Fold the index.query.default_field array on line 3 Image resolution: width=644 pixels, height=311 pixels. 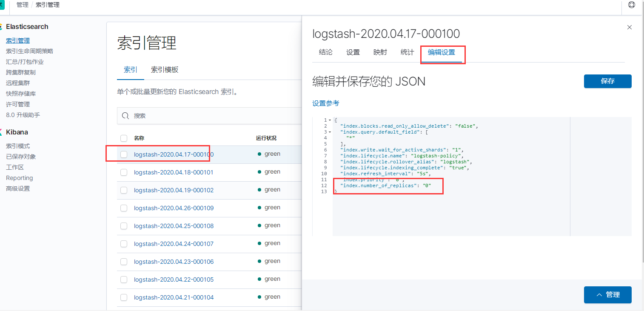[x=330, y=132]
